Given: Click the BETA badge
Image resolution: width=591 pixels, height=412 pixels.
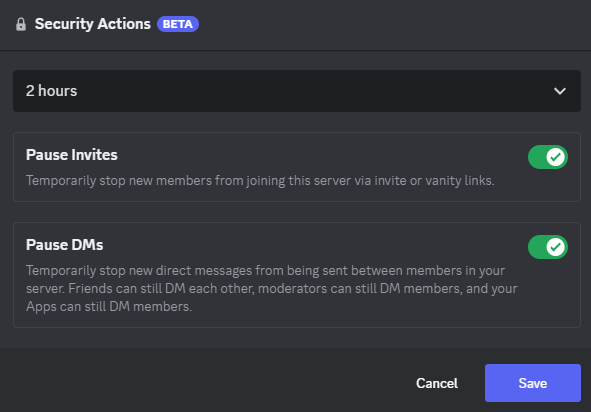Looking at the screenshot, I should (x=178, y=24).
